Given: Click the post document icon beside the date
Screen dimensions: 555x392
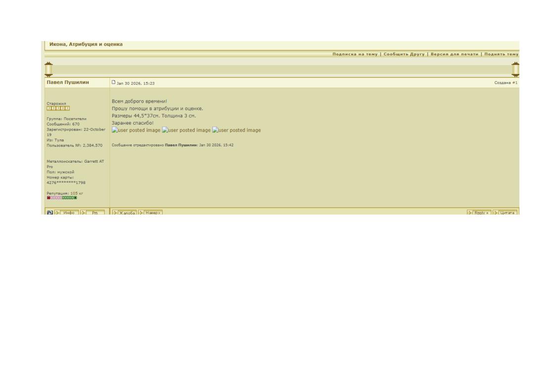Looking at the screenshot, I should click(x=113, y=83).
